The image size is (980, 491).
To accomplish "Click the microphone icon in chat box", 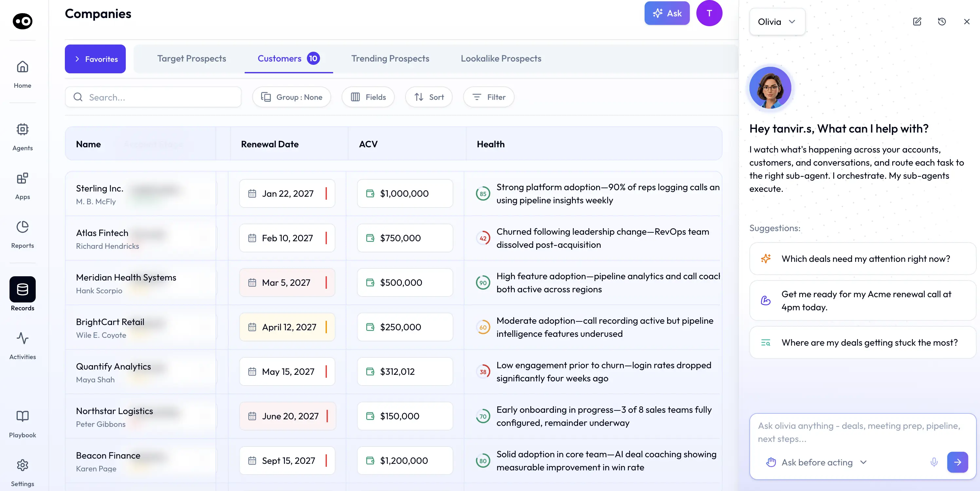I will [934, 462].
